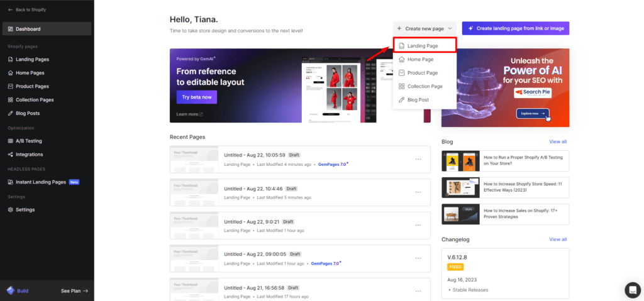Click the Back to Shopify arrow icon
This screenshot has height=301, width=644.
(10, 9)
